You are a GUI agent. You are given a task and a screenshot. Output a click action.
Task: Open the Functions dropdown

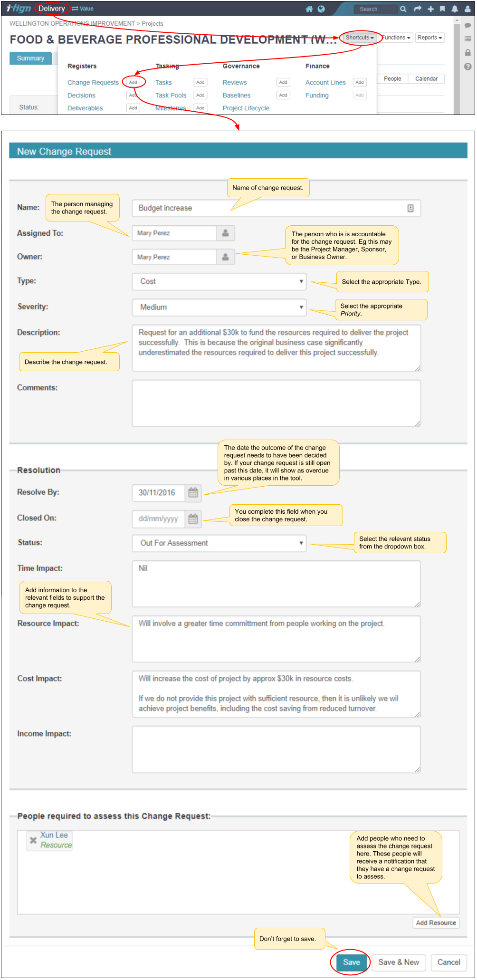(x=396, y=38)
